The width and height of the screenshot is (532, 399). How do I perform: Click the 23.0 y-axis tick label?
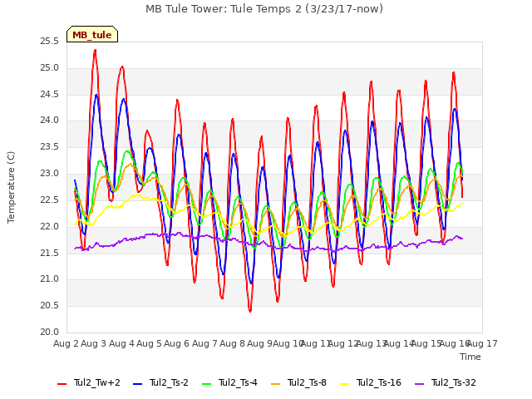[x=50, y=174]
